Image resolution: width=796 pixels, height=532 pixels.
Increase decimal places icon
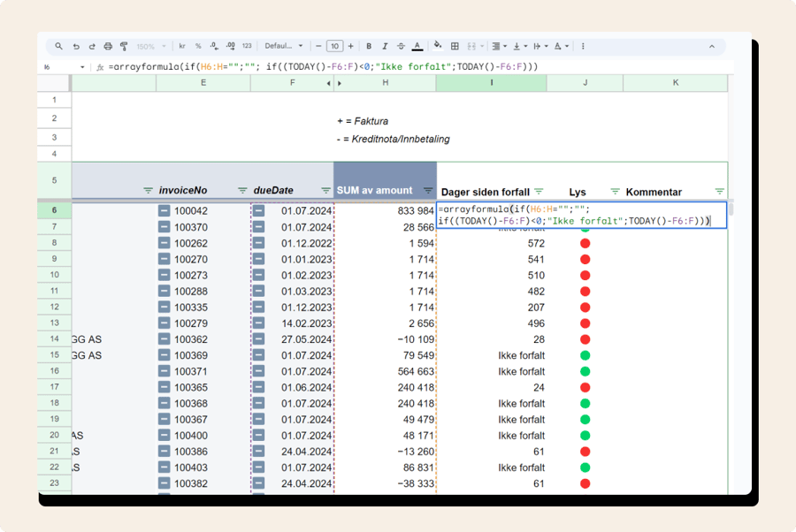click(x=231, y=46)
